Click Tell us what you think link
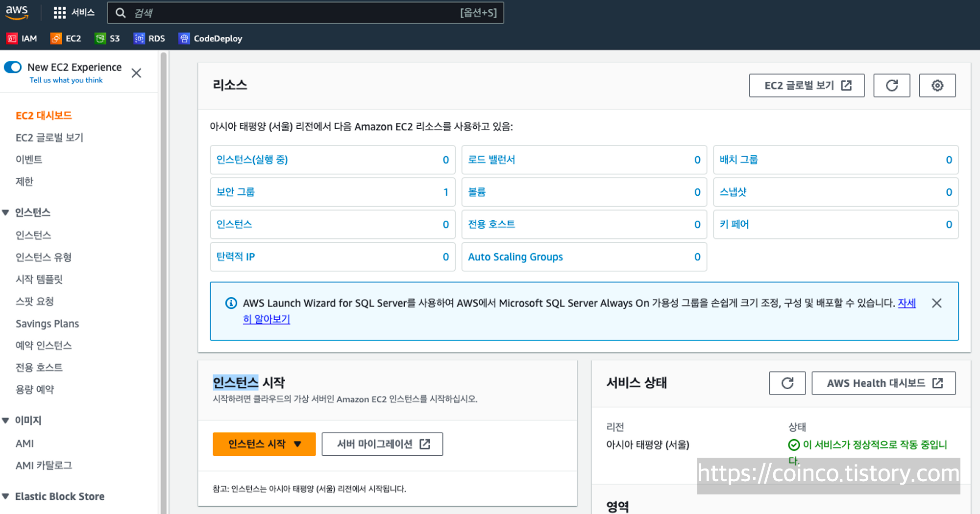 click(x=66, y=80)
